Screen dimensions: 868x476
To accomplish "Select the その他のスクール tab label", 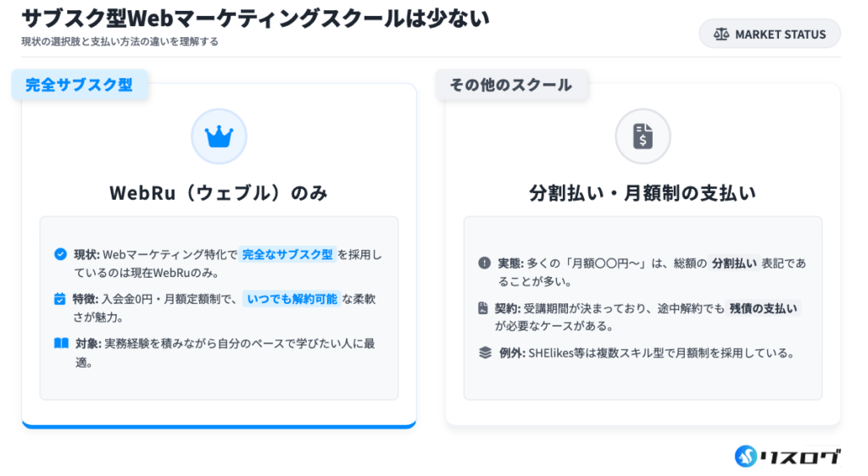I will (511, 85).
